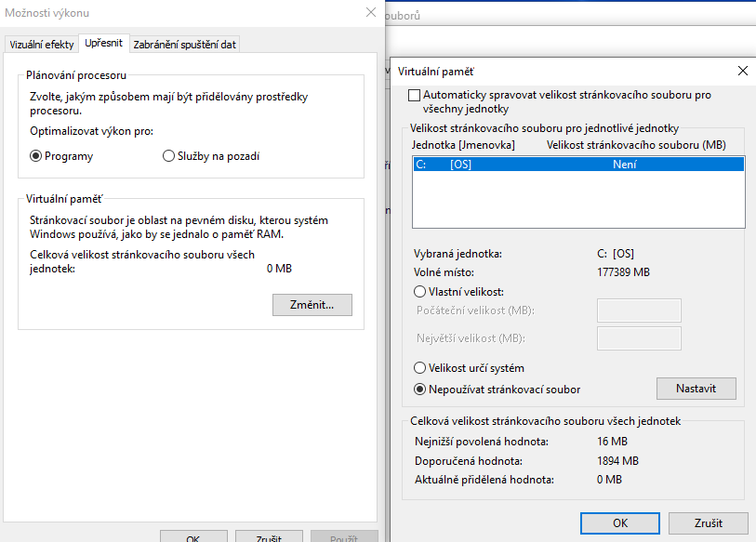Enable Automaticky spravovat velikost stránkovacího souboru checkbox
Image resolution: width=756 pixels, height=542 pixels.
(415, 96)
